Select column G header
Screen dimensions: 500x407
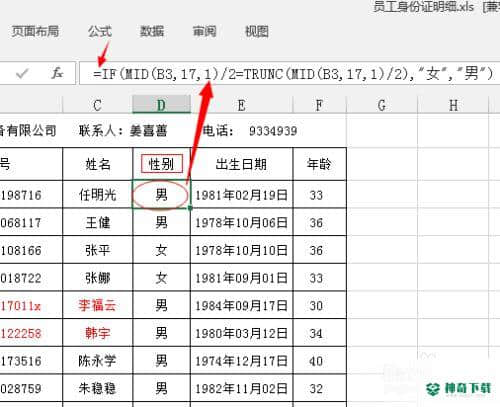tap(382, 105)
